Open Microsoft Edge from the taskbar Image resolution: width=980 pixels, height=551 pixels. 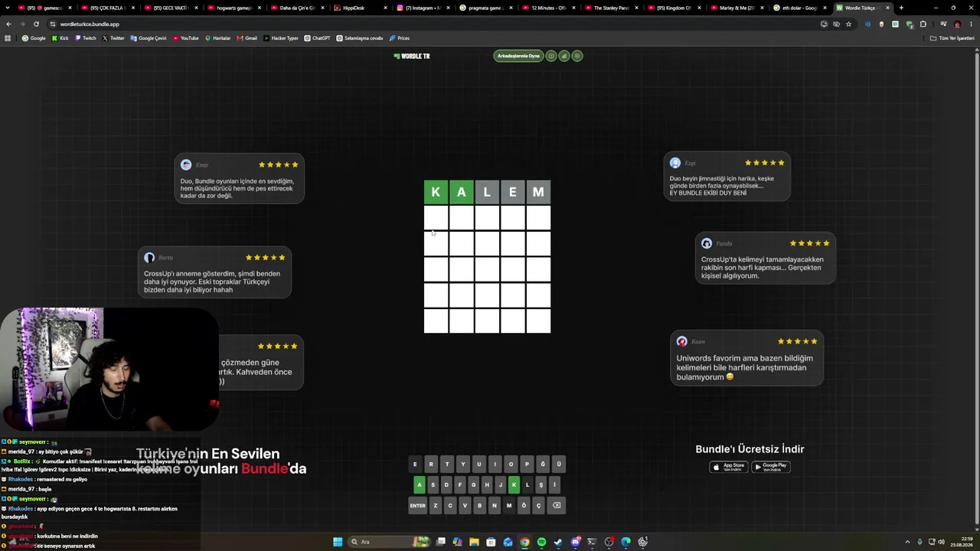pos(626,542)
